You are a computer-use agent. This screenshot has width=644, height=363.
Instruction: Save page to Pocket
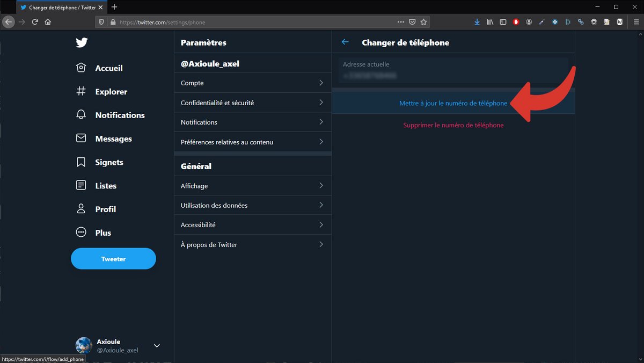(x=412, y=22)
